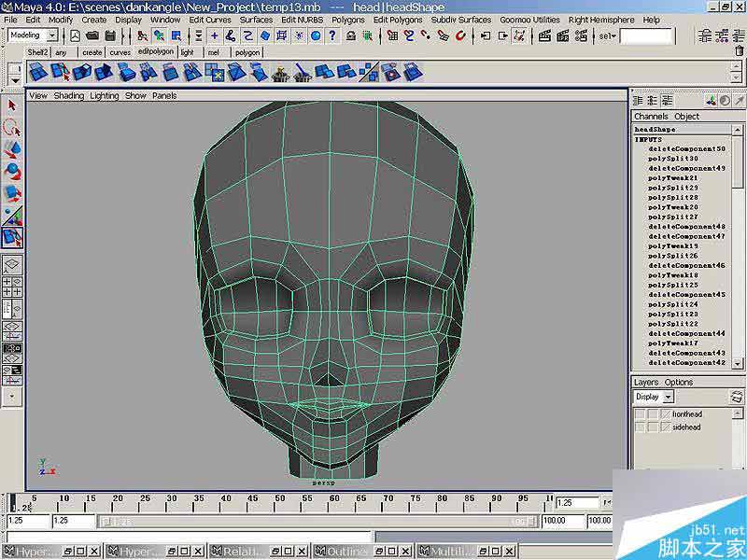Toggle visibility box of fronthead layer

(x=640, y=413)
